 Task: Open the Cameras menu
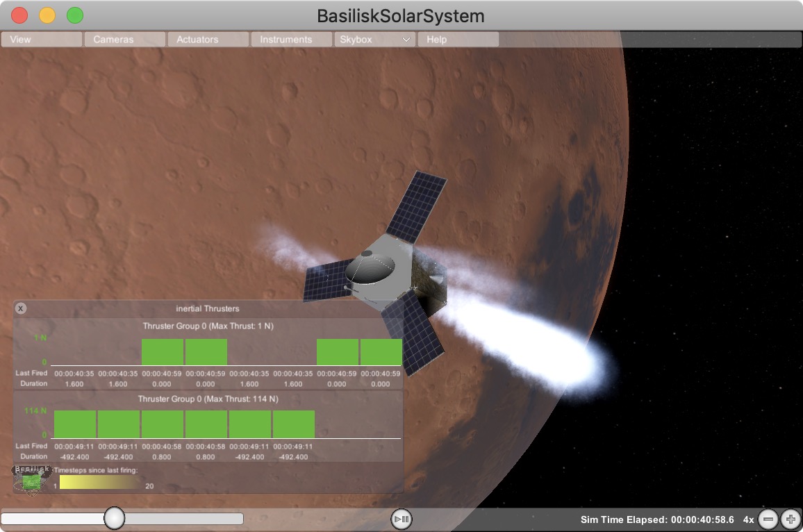[124, 40]
